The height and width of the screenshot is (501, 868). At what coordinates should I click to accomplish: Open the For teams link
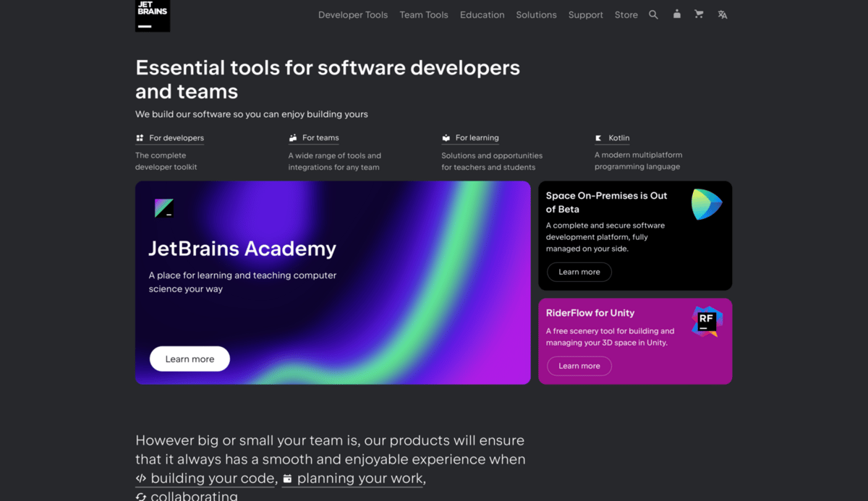tap(320, 138)
